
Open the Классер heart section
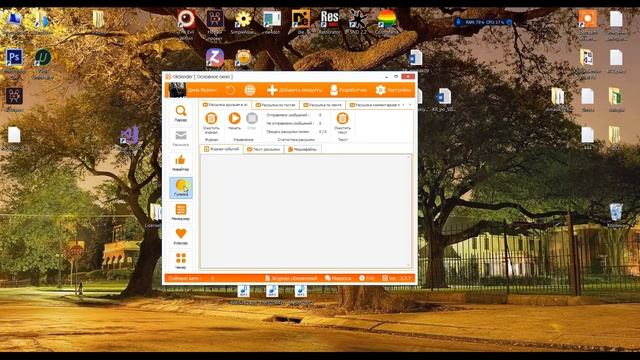click(180, 236)
